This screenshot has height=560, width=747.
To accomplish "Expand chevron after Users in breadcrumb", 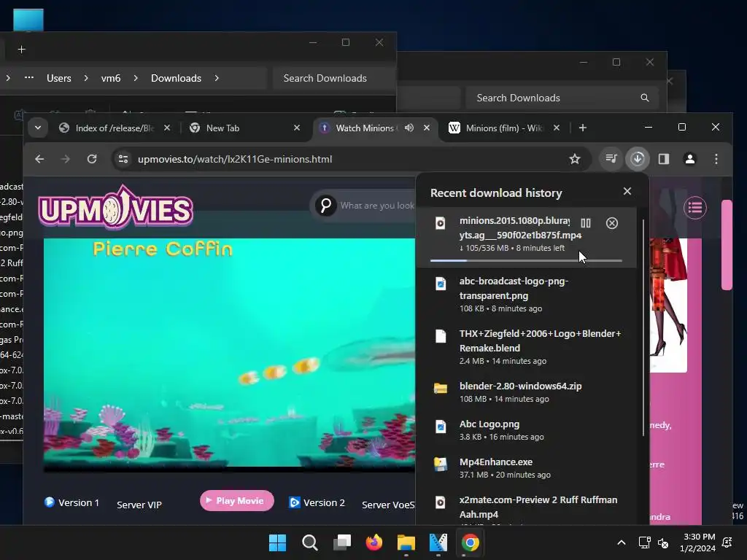I will (x=86, y=78).
